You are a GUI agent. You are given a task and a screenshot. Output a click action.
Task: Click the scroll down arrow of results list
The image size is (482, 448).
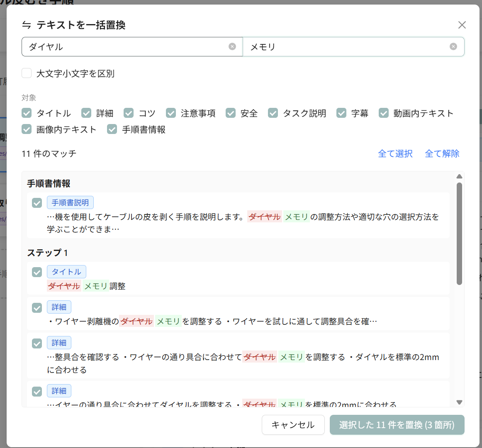point(459,402)
